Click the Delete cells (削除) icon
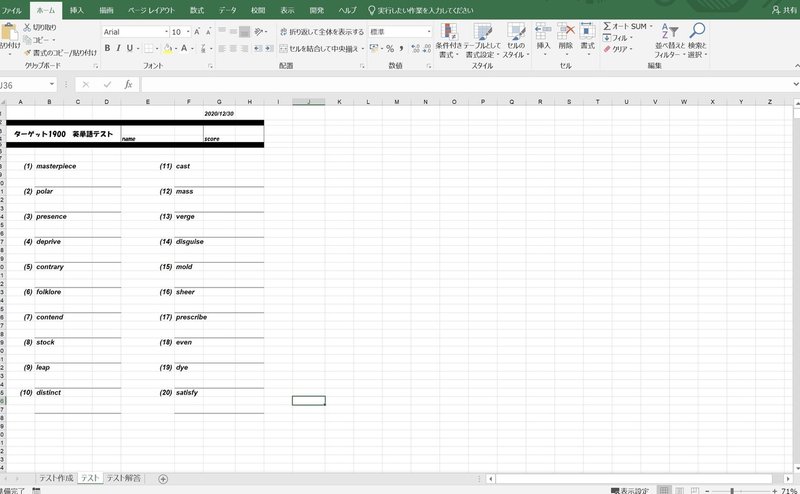Screen dimensions: 800x494 (x=565, y=32)
